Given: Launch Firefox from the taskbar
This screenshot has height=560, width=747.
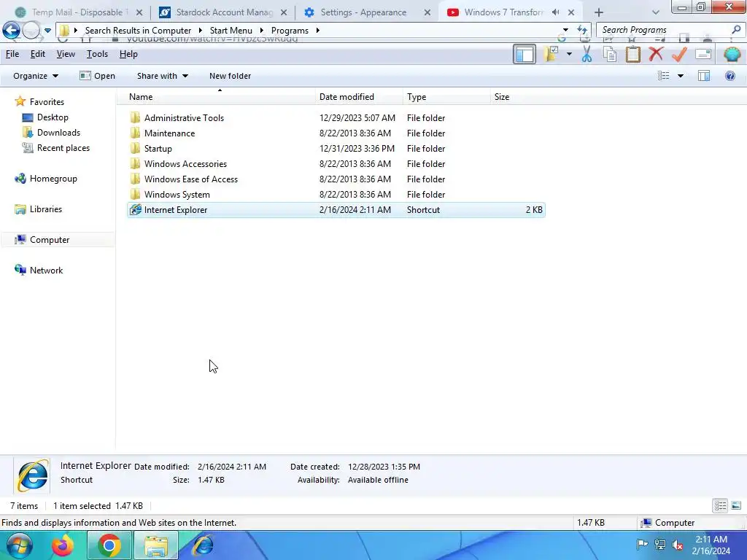Looking at the screenshot, I should pyautogui.click(x=63, y=545).
